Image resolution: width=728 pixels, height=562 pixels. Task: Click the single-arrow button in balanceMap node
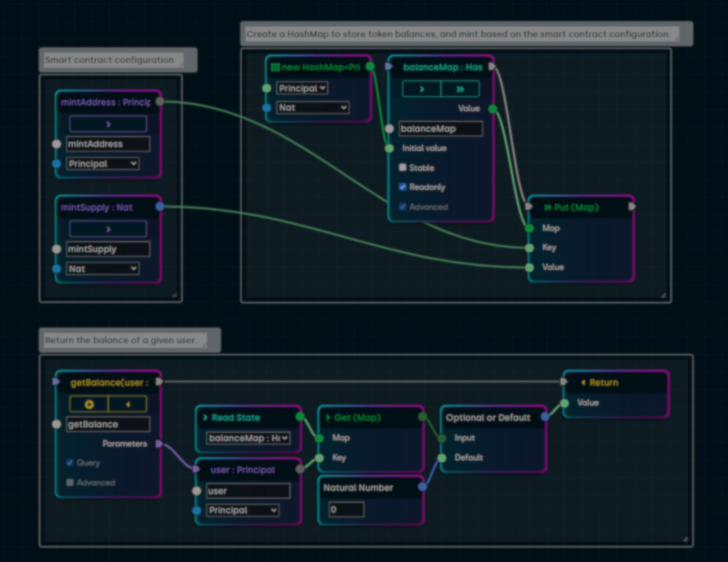pos(421,89)
